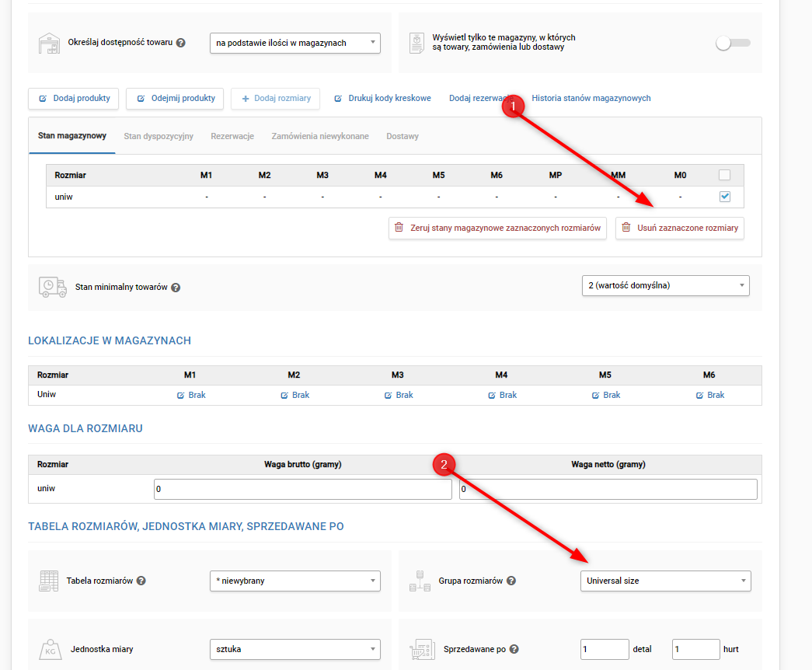812x670 pixels.
Task: Click the size group hierarchy icon
Action: (420, 581)
